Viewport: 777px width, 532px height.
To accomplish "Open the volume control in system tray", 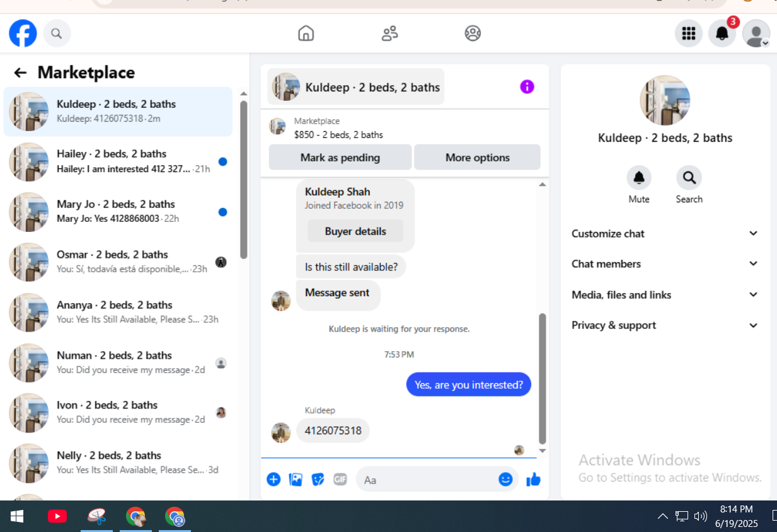I will tap(700, 516).
